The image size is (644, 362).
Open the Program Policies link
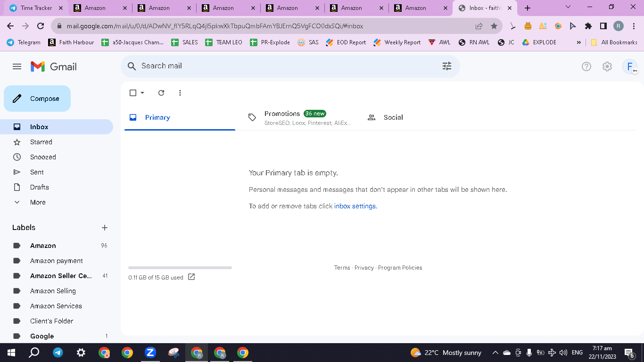[x=400, y=268]
